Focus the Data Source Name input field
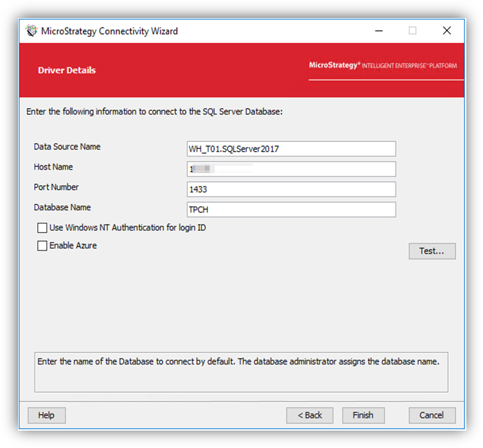Screen dimensions: 483x448 291,149
